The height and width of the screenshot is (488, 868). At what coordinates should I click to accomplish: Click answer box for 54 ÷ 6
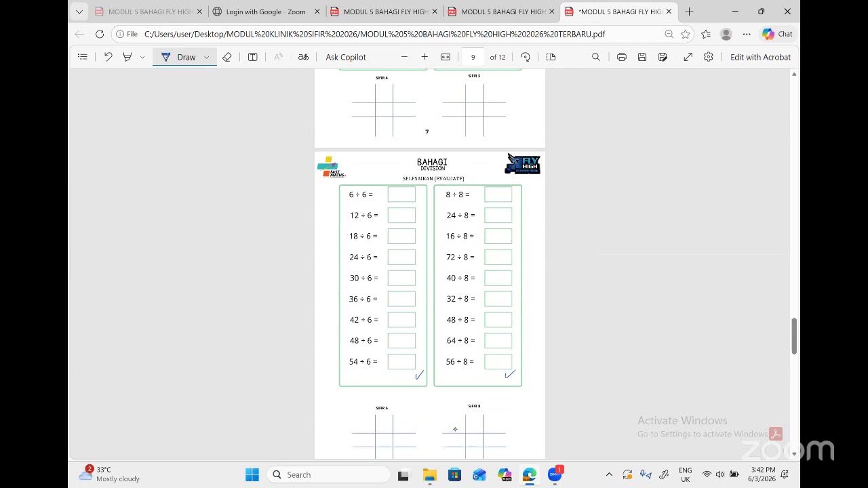point(401,361)
